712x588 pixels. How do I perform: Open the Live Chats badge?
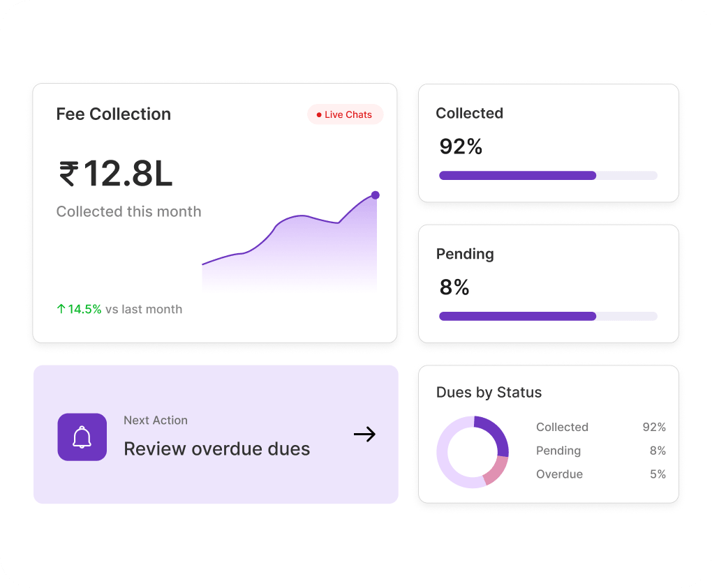point(345,114)
